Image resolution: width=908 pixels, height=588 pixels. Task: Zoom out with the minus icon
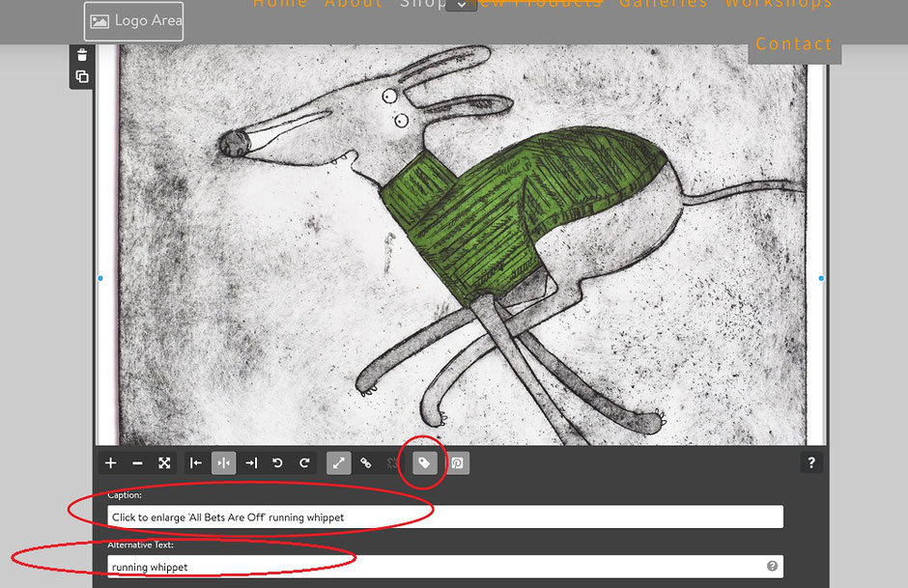pyautogui.click(x=137, y=463)
